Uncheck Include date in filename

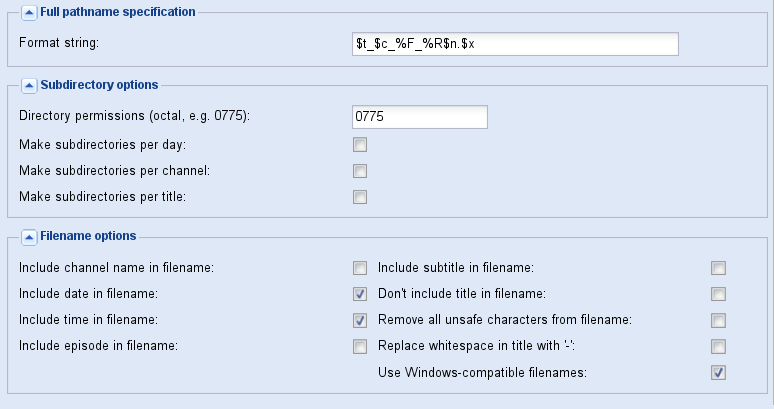[360, 294]
